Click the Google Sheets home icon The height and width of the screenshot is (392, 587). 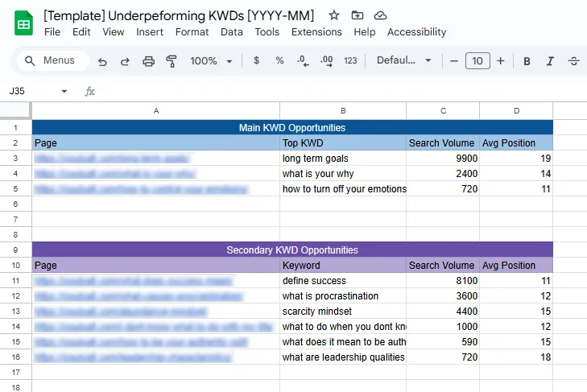click(x=23, y=23)
